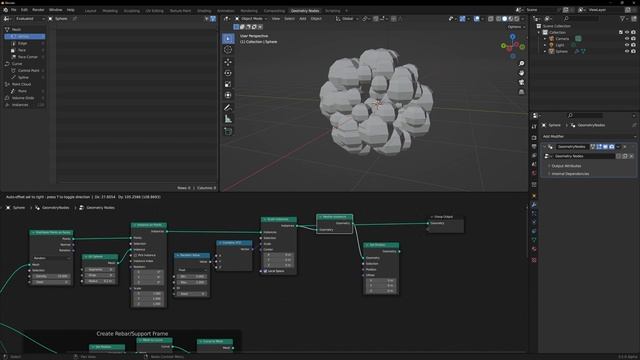Open Global transform orientation dropdown
The image size is (640, 360).
tap(347, 19)
